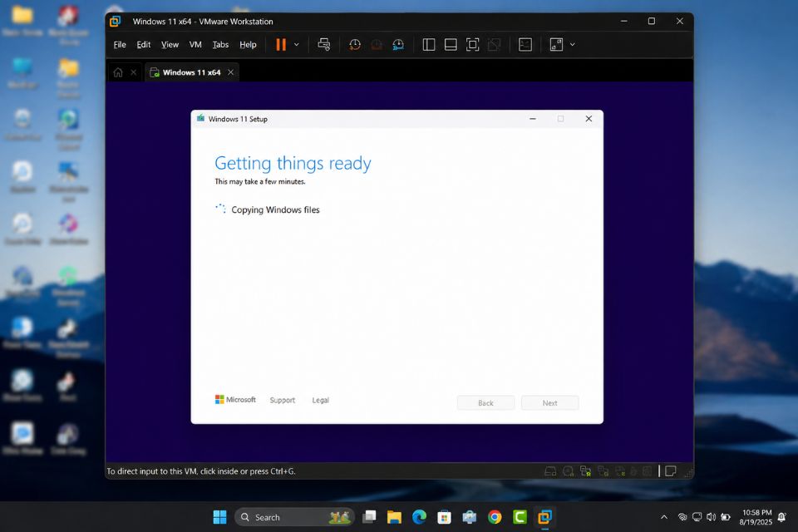Open Google Chrome from the taskbar

(494, 517)
